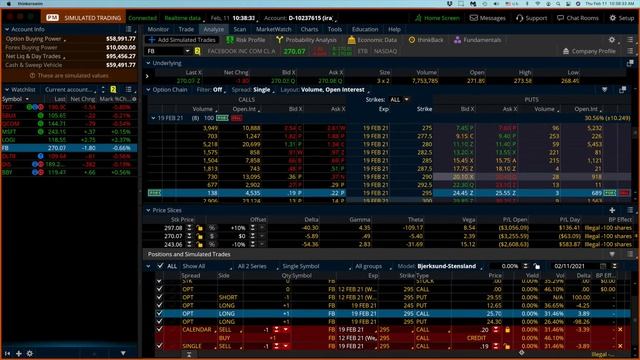Image resolution: width=640 pixels, height=360 pixels.
Task: Open the Analyze toolbar list menu icon
Action: pyautogui.click(x=630, y=40)
